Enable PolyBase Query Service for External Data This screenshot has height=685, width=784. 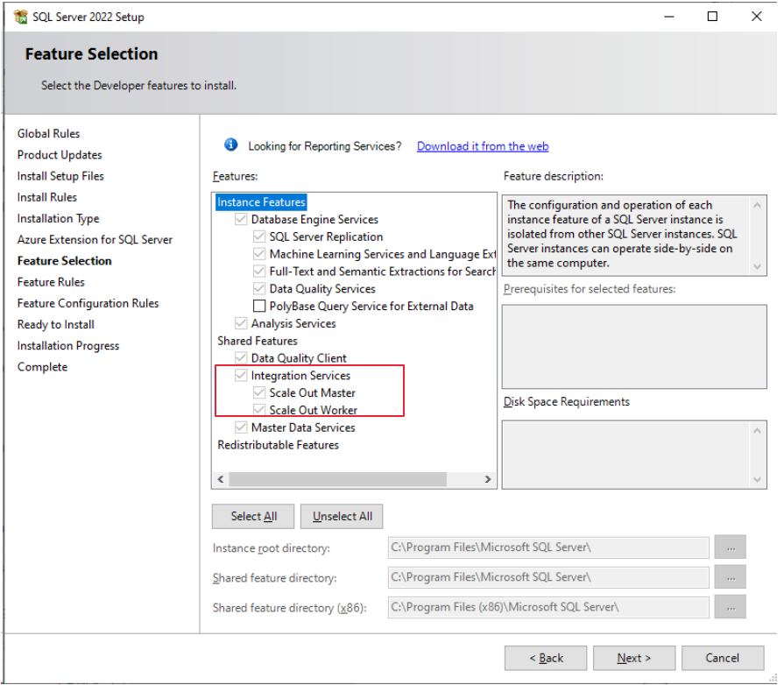pyautogui.click(x=259, y=307)
